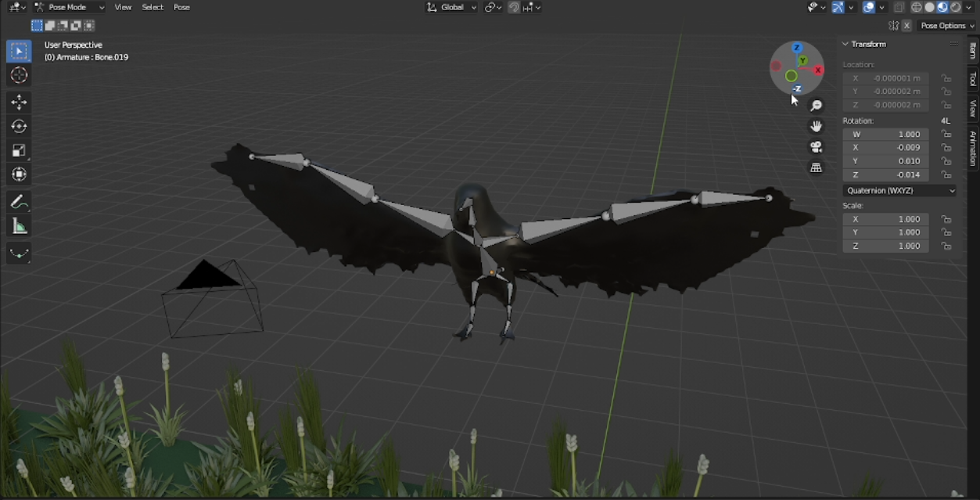
Task: Open object visibility and selectability dropdown
Action: pos(817,7)
